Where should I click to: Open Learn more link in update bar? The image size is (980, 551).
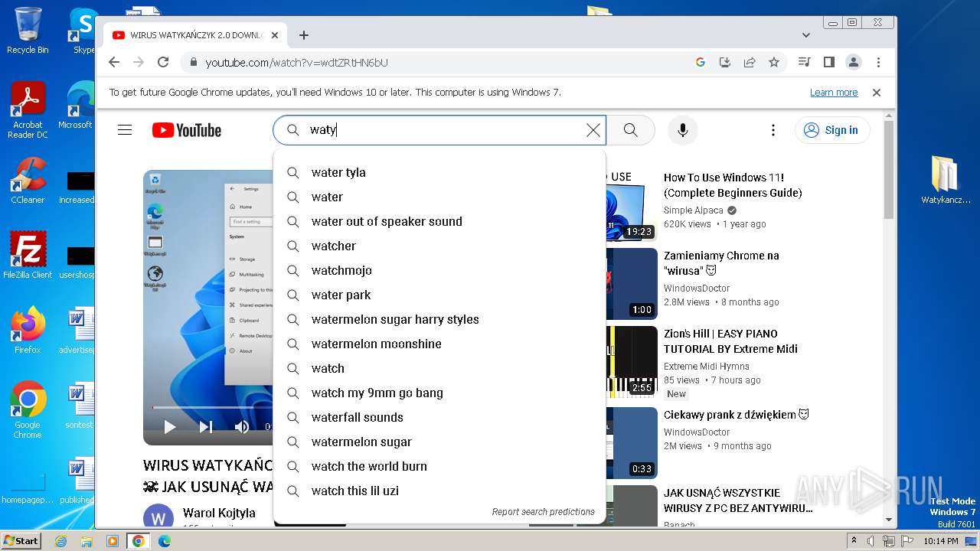(x=834, y=93)
